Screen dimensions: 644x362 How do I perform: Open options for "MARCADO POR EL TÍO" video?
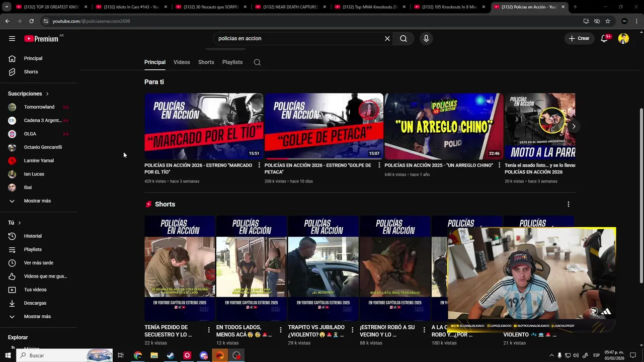pyautogui.click(x=259, y=165)
